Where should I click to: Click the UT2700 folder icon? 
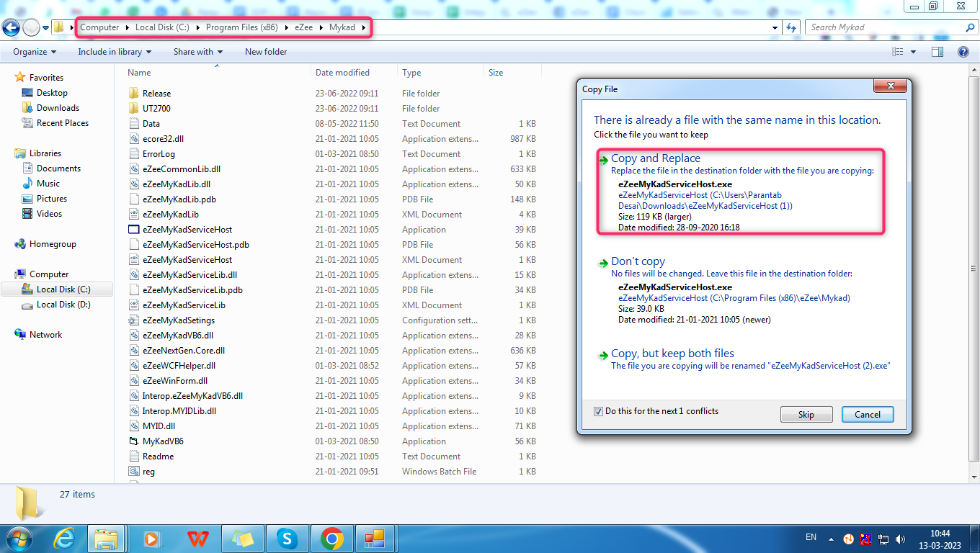133,109
